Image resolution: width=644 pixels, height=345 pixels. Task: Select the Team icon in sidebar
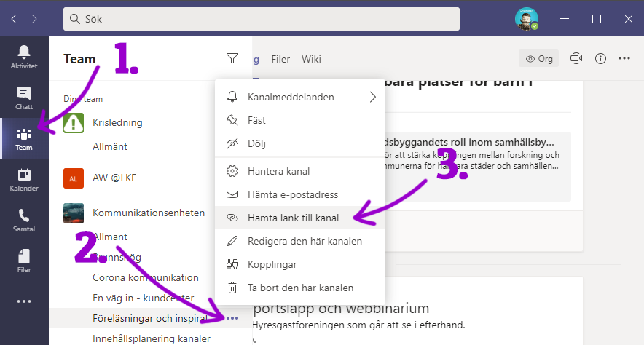click(24, 139)
